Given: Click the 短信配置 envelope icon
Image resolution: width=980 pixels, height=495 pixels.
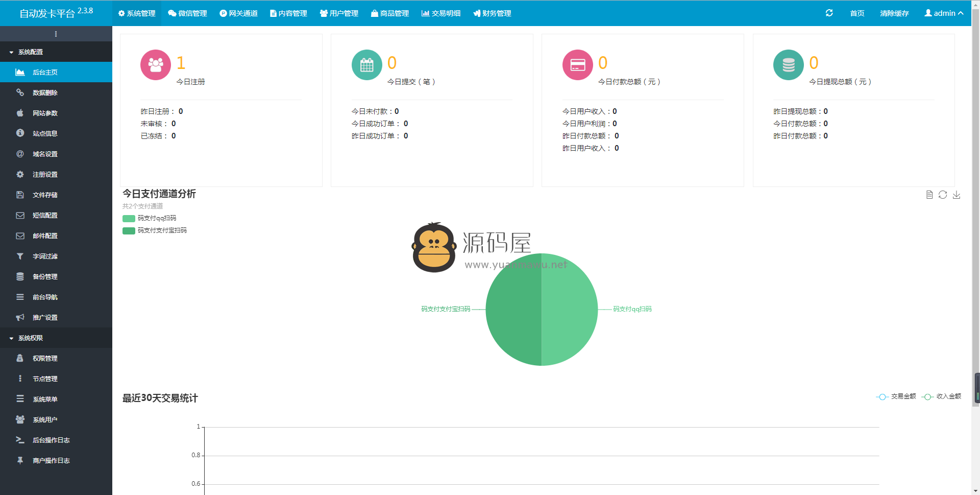Looking at the screenshot, I should click(x=20, y=215).
